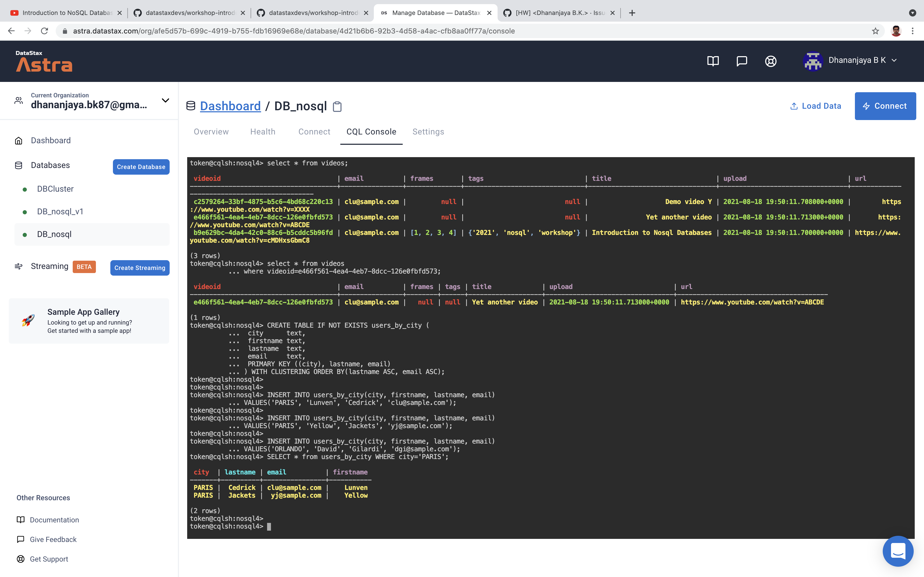Switch to the Health tab
The width and height of the screenshot is (924, 577).
263,132
